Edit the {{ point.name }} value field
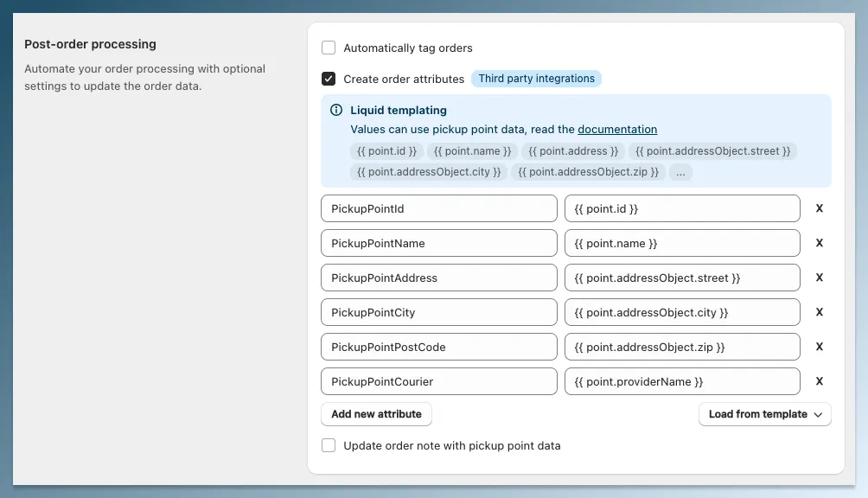868x498 pixels. [682, 244]
